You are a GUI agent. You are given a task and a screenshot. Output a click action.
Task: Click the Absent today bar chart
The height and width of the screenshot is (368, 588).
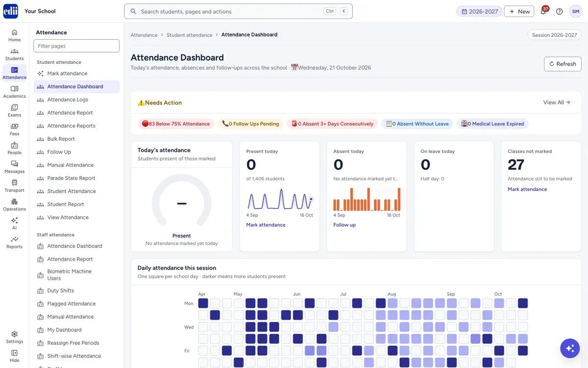click(367, 199)
